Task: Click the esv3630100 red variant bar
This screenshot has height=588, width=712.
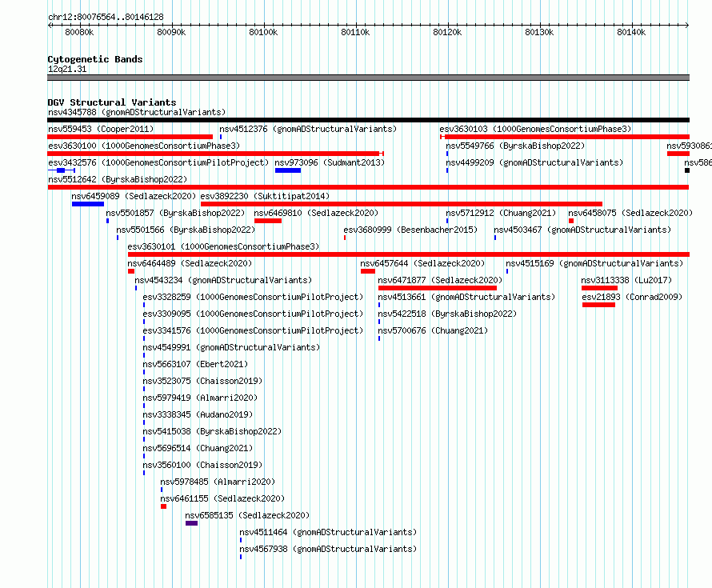Action: coord(215,154)
